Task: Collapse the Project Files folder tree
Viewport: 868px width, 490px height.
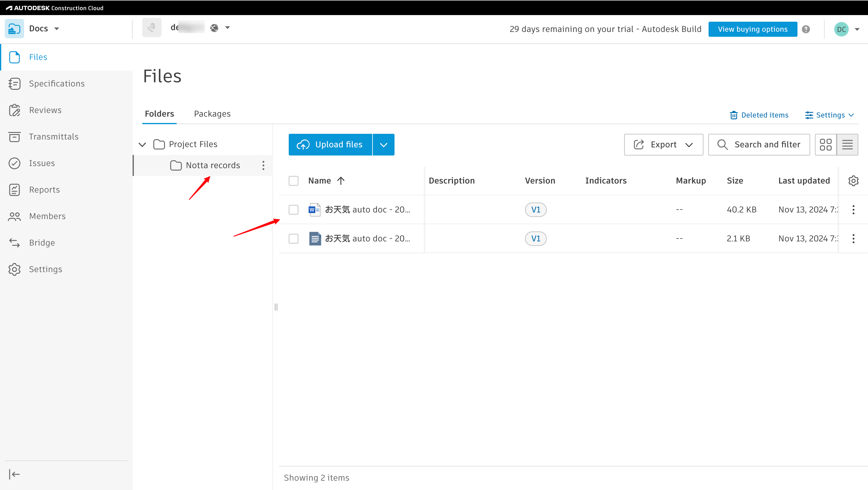Action: tap(143, 145)
